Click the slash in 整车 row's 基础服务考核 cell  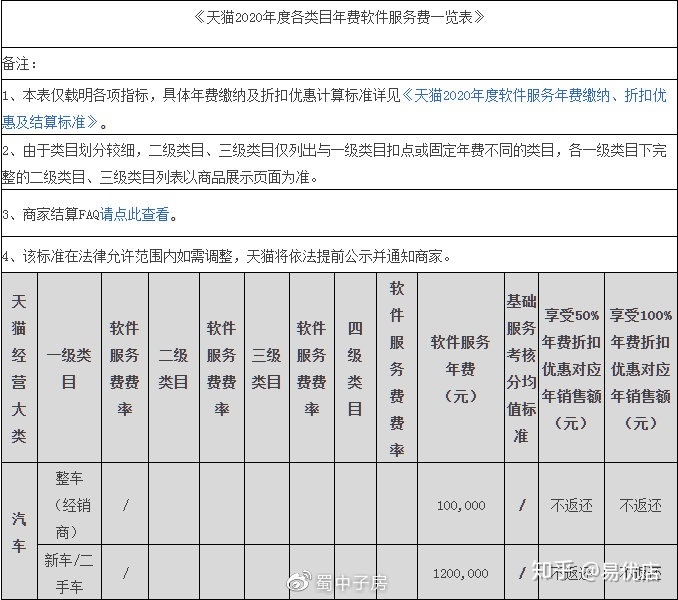tap(522, 505)
